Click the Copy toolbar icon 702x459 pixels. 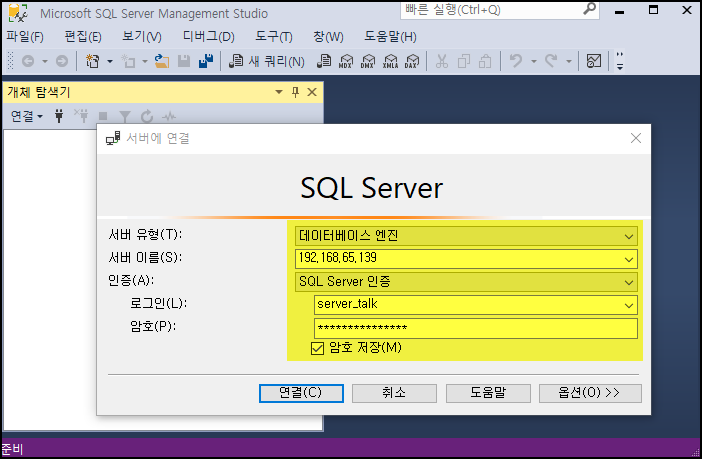464,61
